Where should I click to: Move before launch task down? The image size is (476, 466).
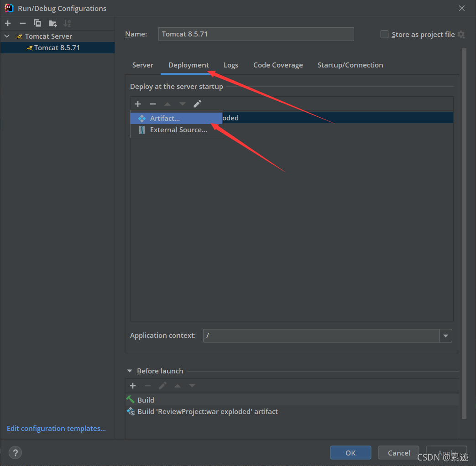192,386
